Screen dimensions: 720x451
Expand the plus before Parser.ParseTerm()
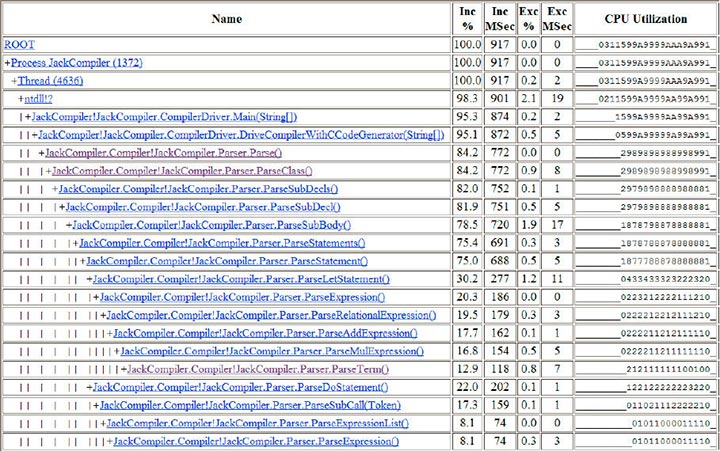pos(124,369)
